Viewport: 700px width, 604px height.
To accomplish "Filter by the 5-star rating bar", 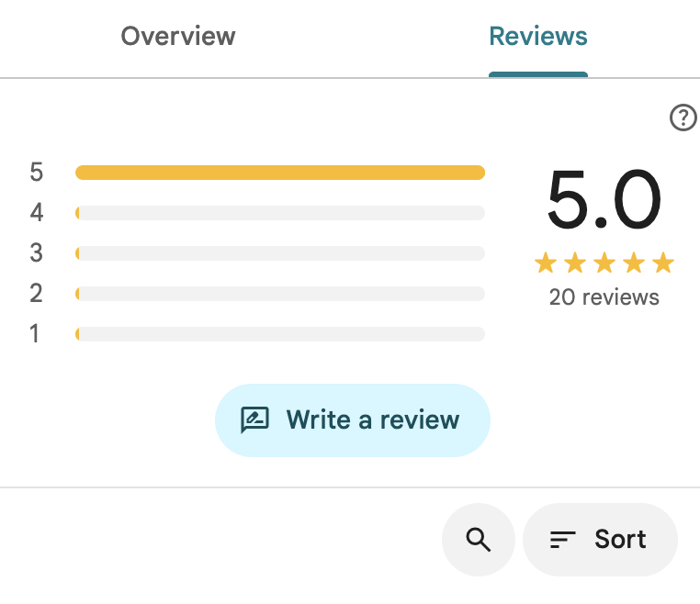I will 280,173.
